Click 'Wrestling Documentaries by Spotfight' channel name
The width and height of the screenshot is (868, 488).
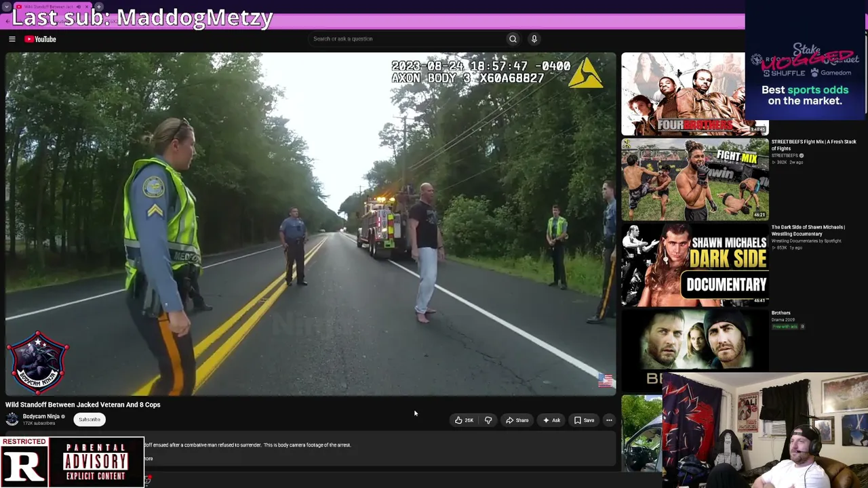[806, 241]
